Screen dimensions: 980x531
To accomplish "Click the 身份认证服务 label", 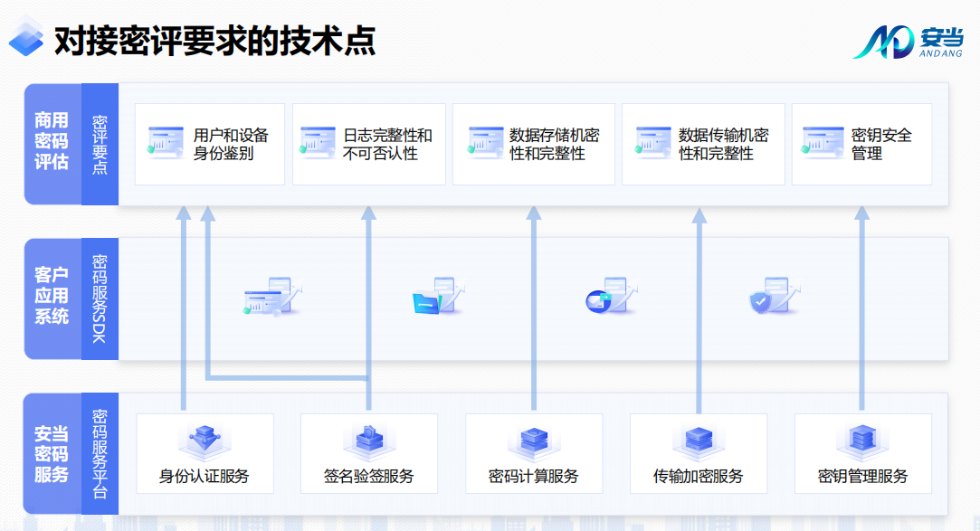I will (x=205, y=477).
